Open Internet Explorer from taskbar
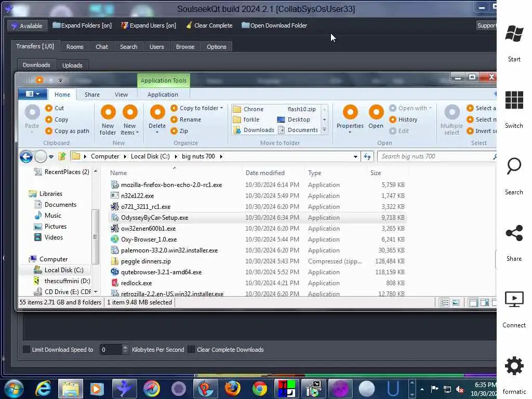The height and width of the screenshot is (399, 532). tap(43, 389)
